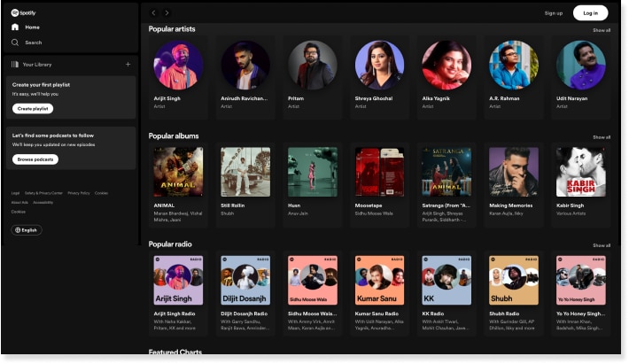Open Yo Yo Honey Singh Radio cover
This screenshot has width=629, height=364.
(581, 280)
